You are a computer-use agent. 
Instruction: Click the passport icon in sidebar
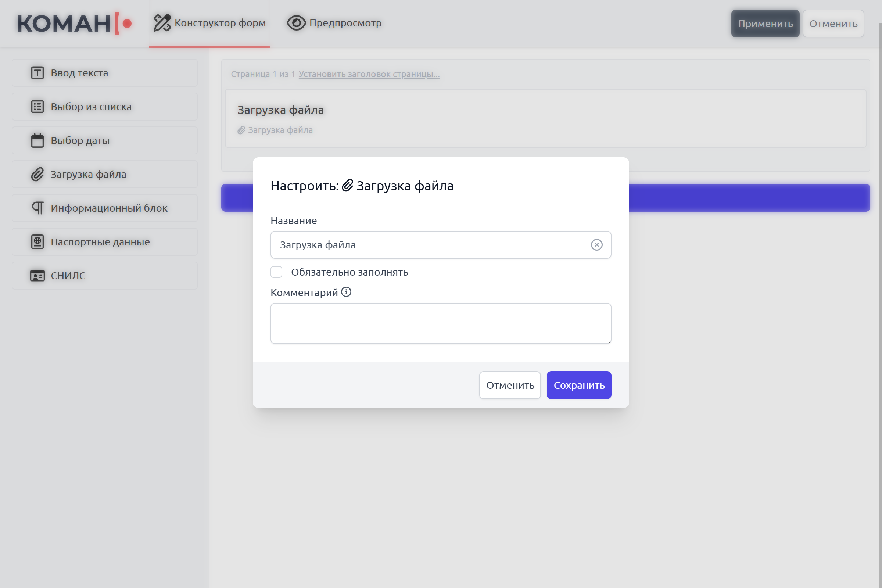tap(37, 241)
